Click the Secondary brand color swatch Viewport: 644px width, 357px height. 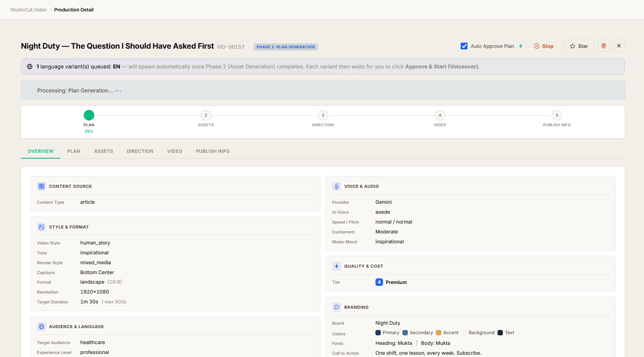[405, 333]
